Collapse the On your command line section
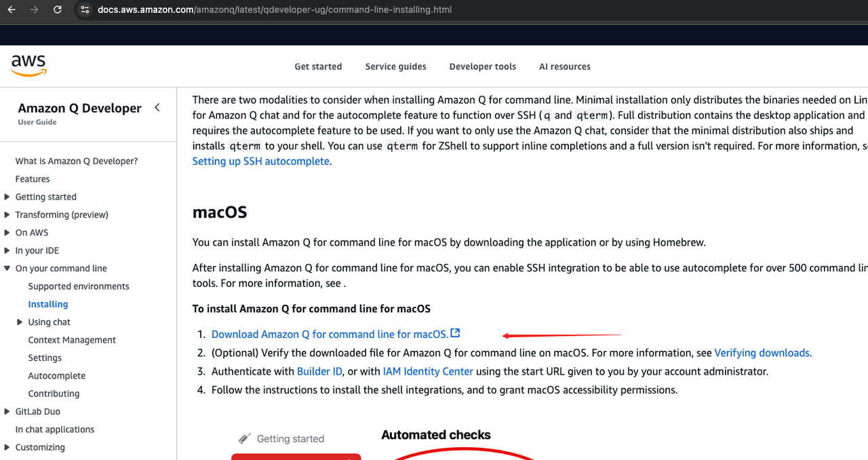This screenshot has width=868, height=460. (7, 269)
